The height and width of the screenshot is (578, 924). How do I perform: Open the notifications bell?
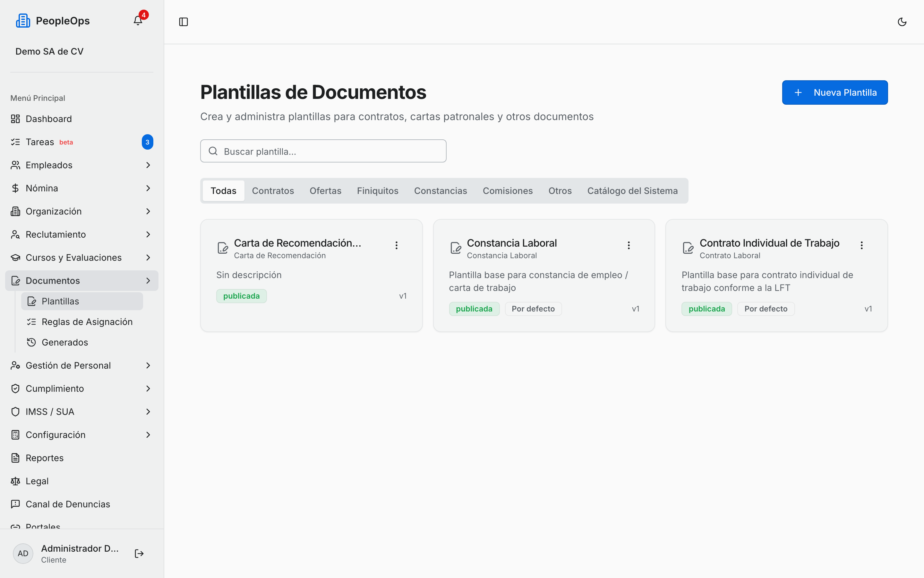pyautogui.click(x=138, y=21)
